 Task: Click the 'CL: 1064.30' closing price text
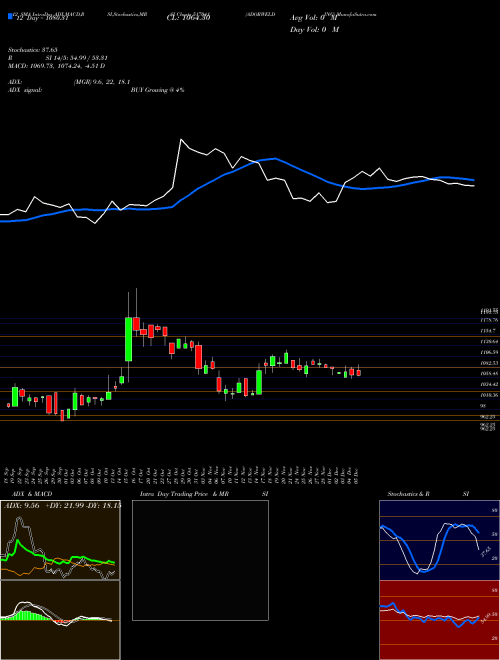click(189, 18)
